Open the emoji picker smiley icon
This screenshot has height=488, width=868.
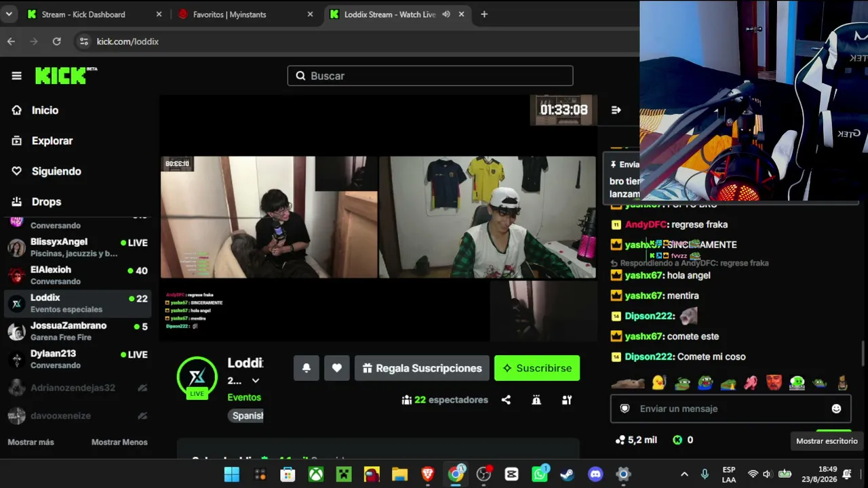[x=836, y=409]
